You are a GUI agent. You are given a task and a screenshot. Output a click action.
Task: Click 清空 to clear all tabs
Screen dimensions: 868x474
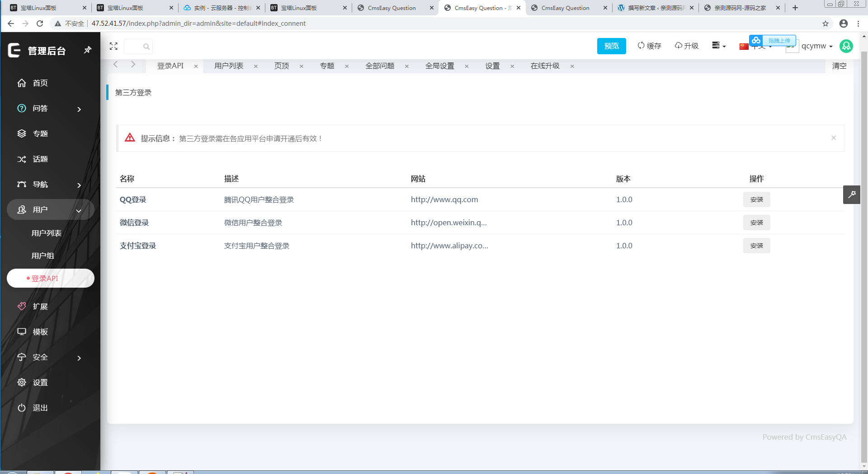point(839,66)
